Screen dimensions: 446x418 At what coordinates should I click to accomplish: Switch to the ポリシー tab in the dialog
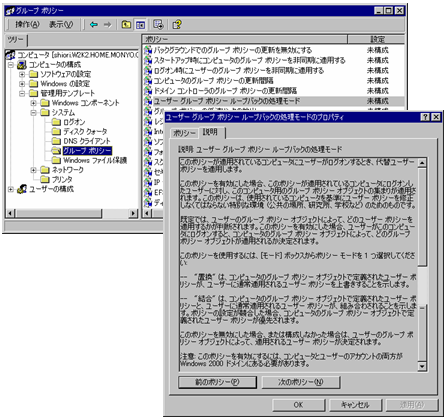184,133
